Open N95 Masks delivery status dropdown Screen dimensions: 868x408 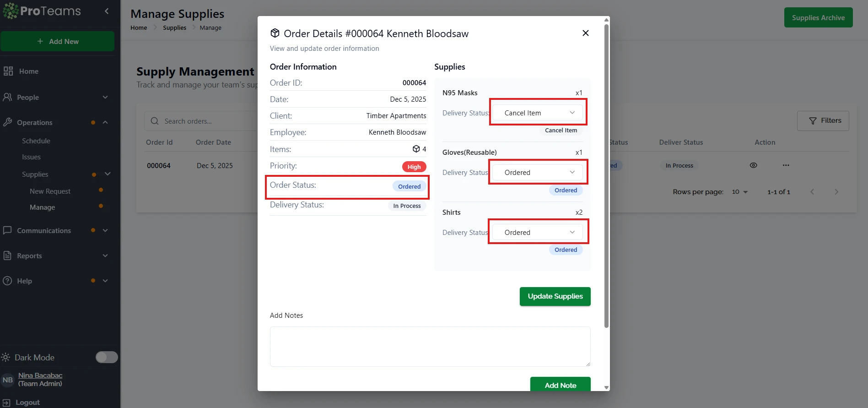(x=538, y=113)
